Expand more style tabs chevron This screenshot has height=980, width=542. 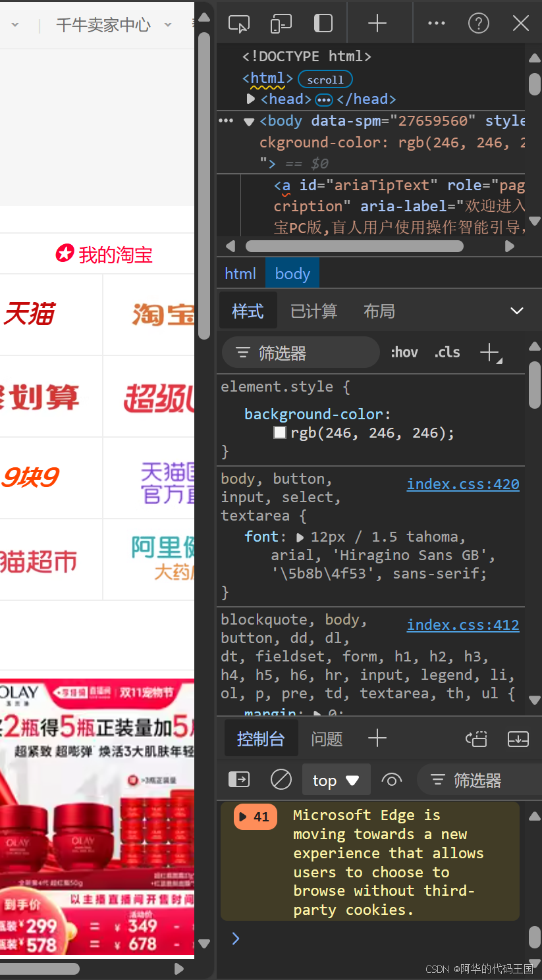point(517,311)
